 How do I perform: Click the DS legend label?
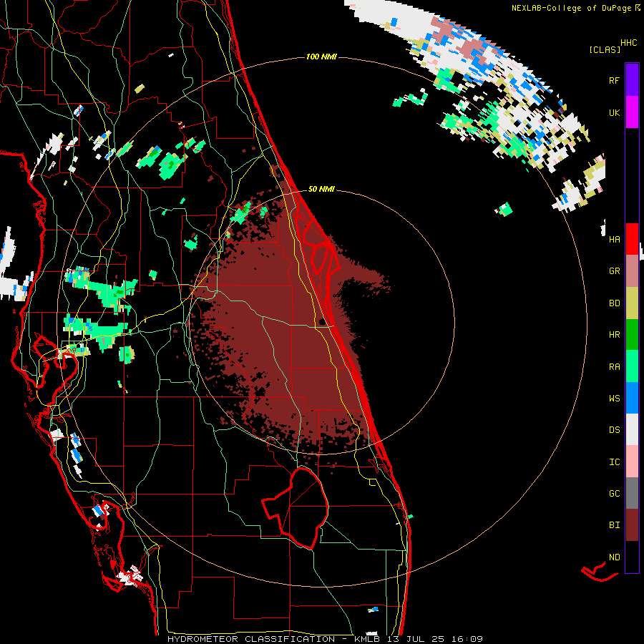(614, 430)
